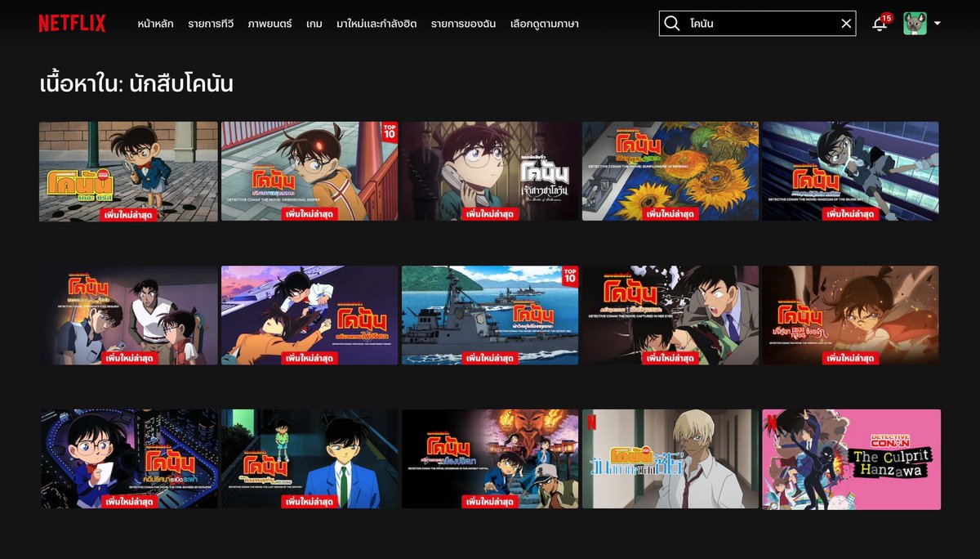Viewport: 980px width, 559px height.
Task: Open มาใหม่และกำลังฮิต in the navigation
Action: tap(376, 24)
